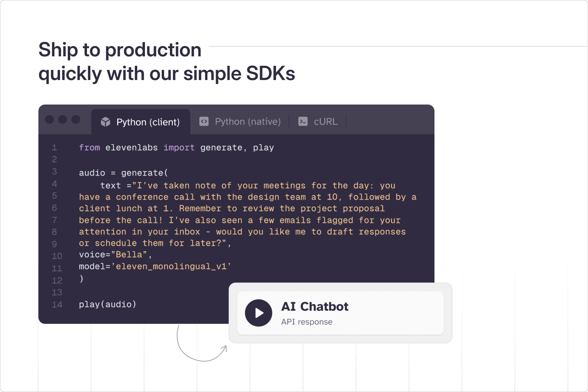Select the Python (client) tab label
This screenshot has width=588, height=392.
[x=148, y=122]
